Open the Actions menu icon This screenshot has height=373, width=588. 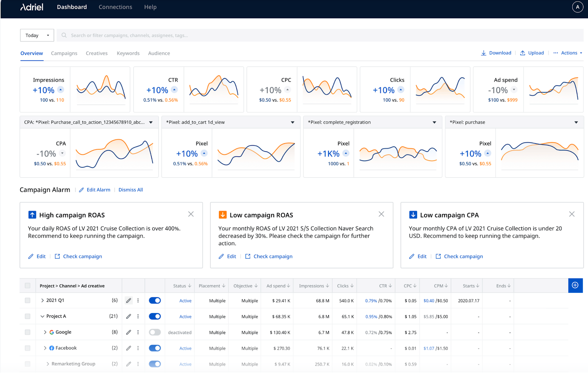tap(556, 53)
